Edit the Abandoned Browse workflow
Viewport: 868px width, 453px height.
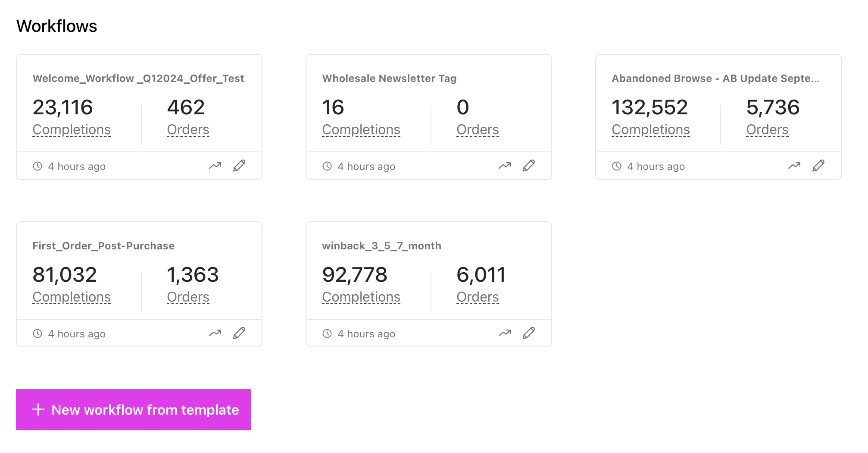(x=819, y=165)
